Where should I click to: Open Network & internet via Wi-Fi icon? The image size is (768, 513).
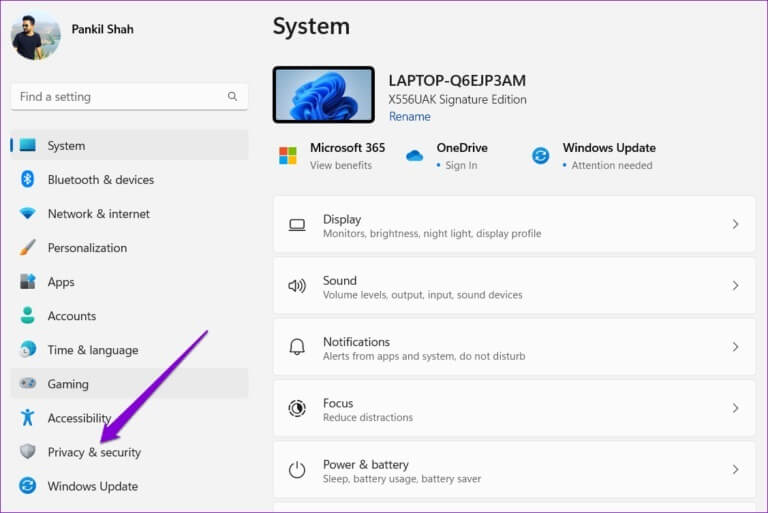coord(28,214)
